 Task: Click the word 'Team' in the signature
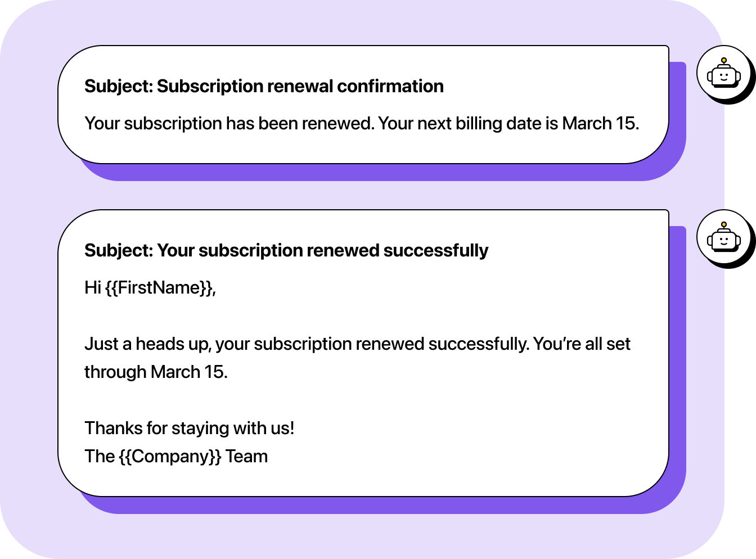click(246, 456)
